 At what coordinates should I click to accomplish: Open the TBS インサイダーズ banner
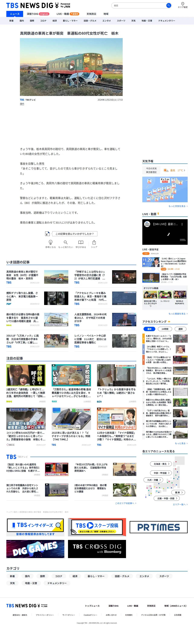(35, 527)
